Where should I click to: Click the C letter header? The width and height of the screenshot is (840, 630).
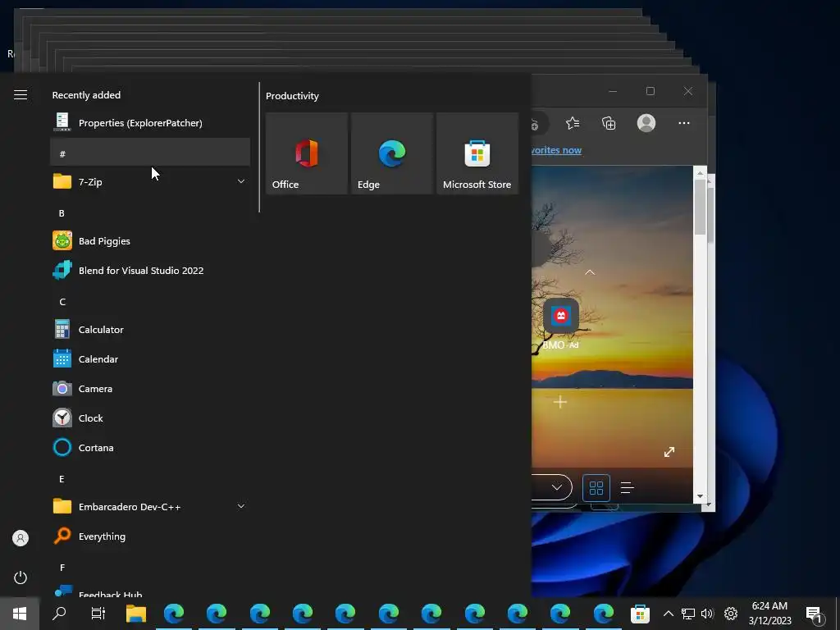click(x=150, y=302)
